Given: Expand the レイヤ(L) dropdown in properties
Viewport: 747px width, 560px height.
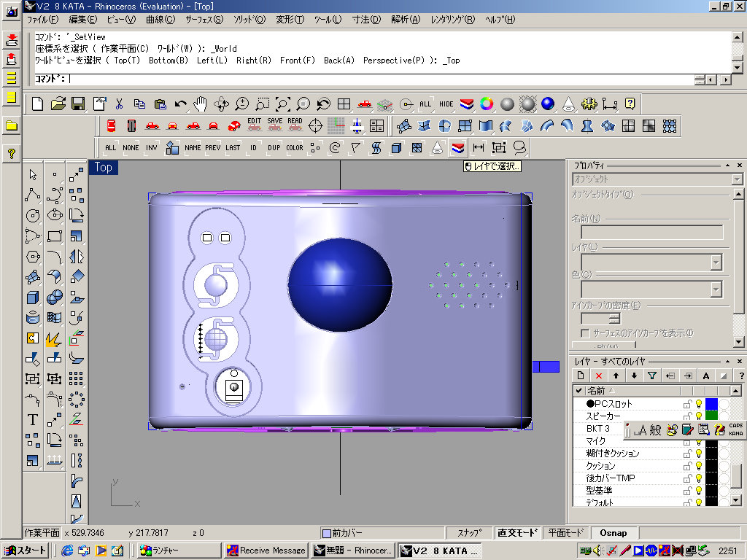Looking at the screenshot, I should (x=716, y=262).
